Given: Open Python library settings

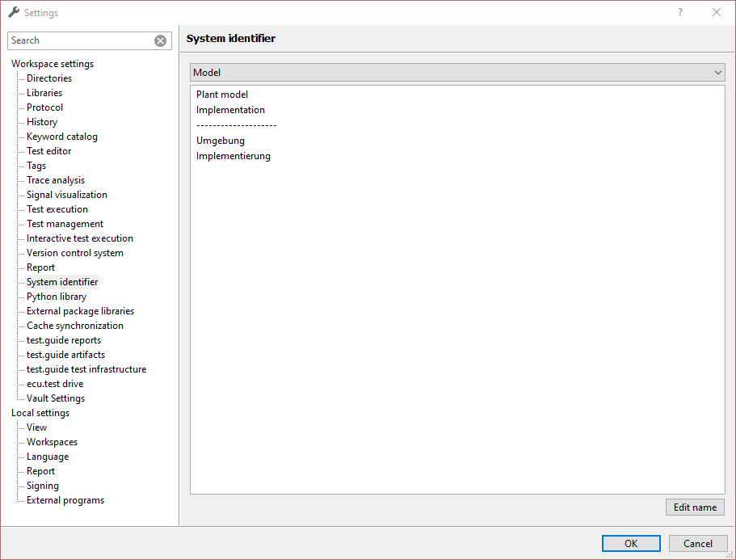Looking at the screenshot, I should coord(57,297).
